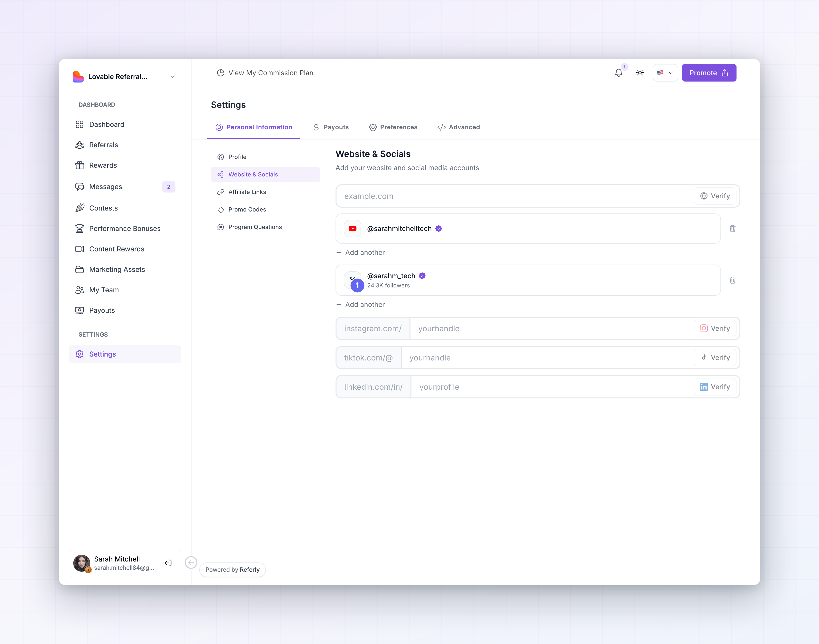
Task: Click the Content Rewards camera icon
Action: coord(80,249)
